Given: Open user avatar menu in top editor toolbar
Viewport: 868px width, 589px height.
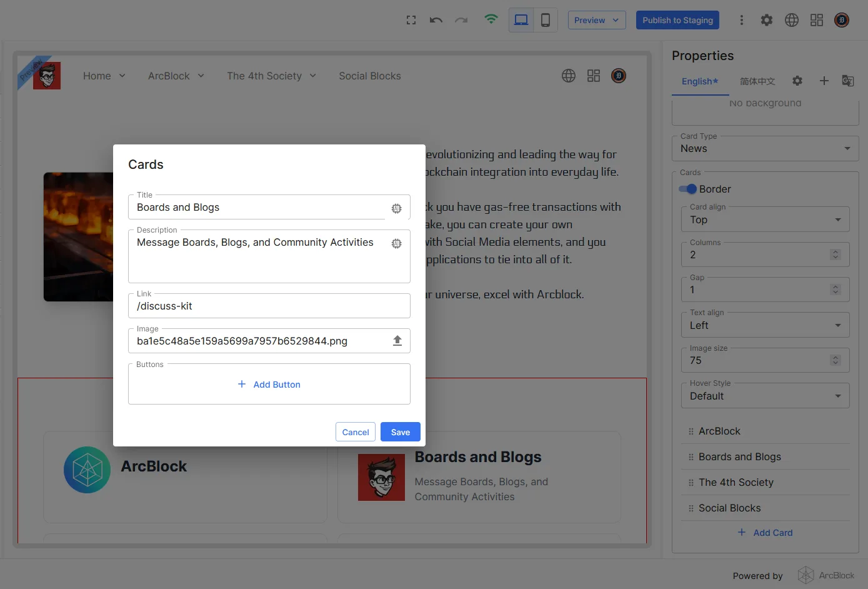Looking at the screenshot, I should point(842,20).
